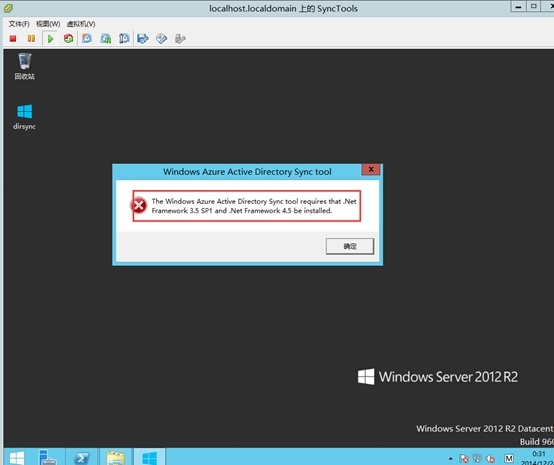This screenshot has width=554, height=465.
Task: Click the muted volume tray icon
Action: [x=490, y=458]
